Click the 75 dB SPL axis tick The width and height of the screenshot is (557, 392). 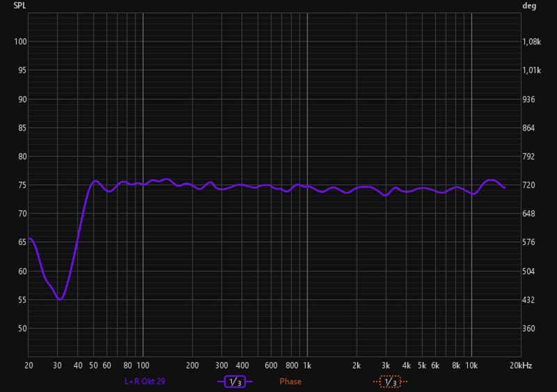coord(21,185)
